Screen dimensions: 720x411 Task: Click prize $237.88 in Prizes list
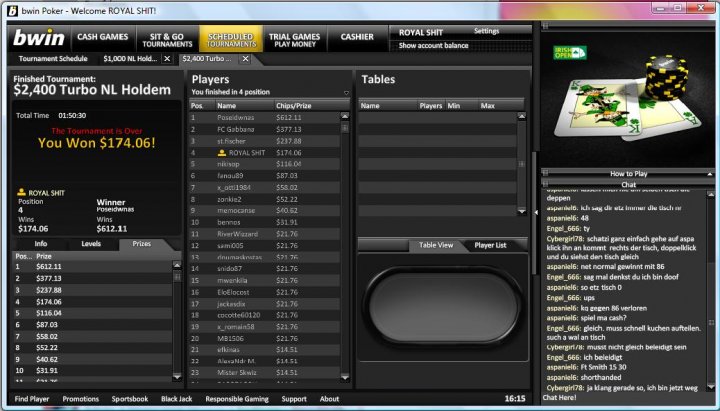pos(49,290)
